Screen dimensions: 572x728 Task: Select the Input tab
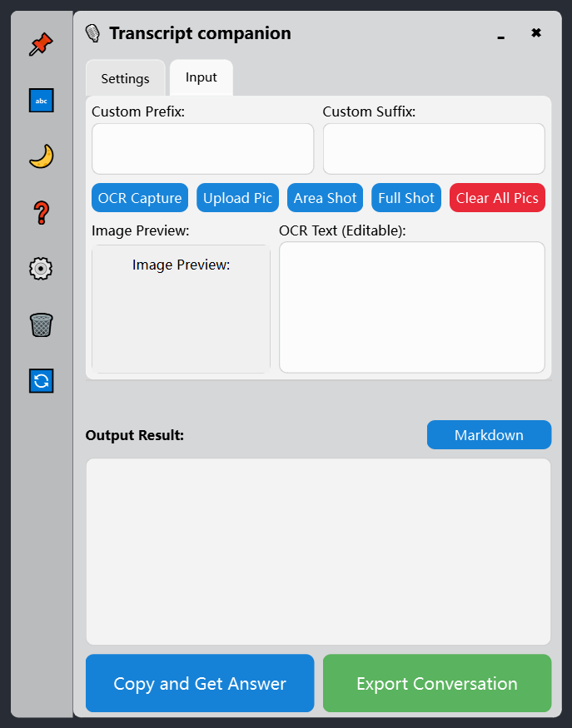[x=201, y=77]
